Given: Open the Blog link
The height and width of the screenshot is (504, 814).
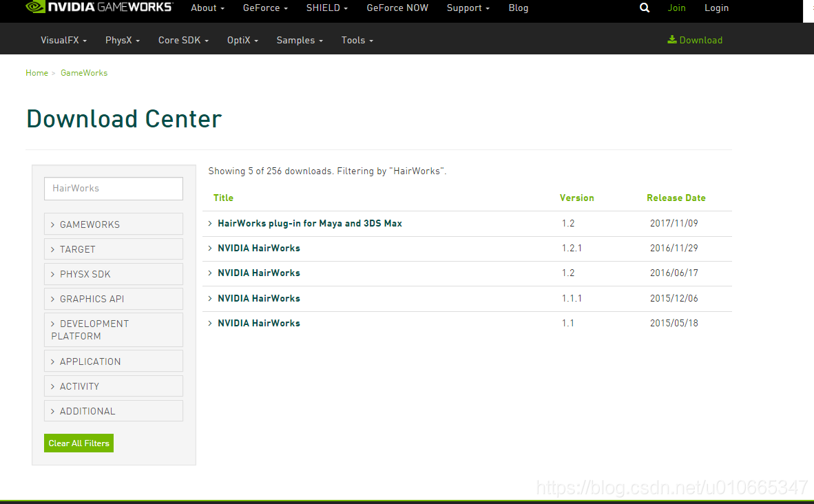Looking at the screenshot, I should (x=518, y=8).
